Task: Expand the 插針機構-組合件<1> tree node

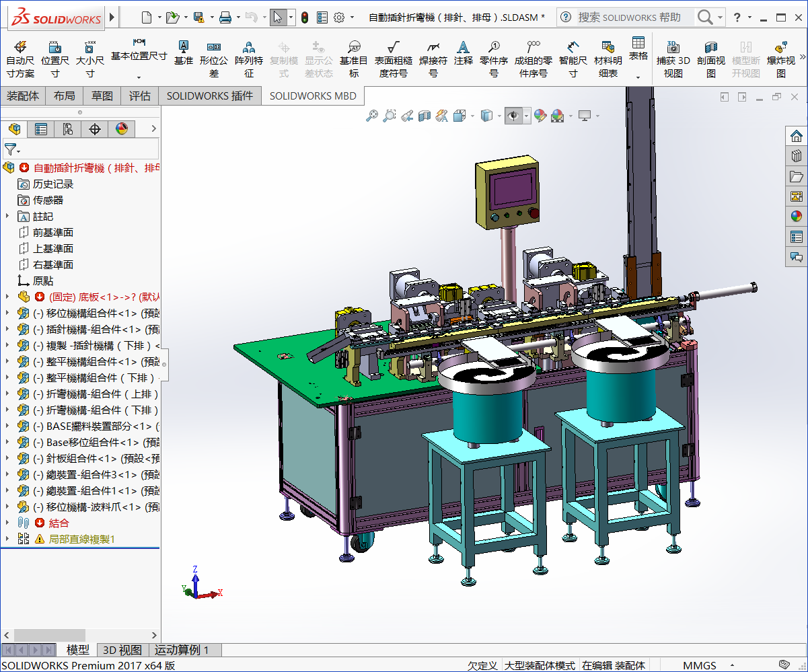Action: [x=7, y=329]
